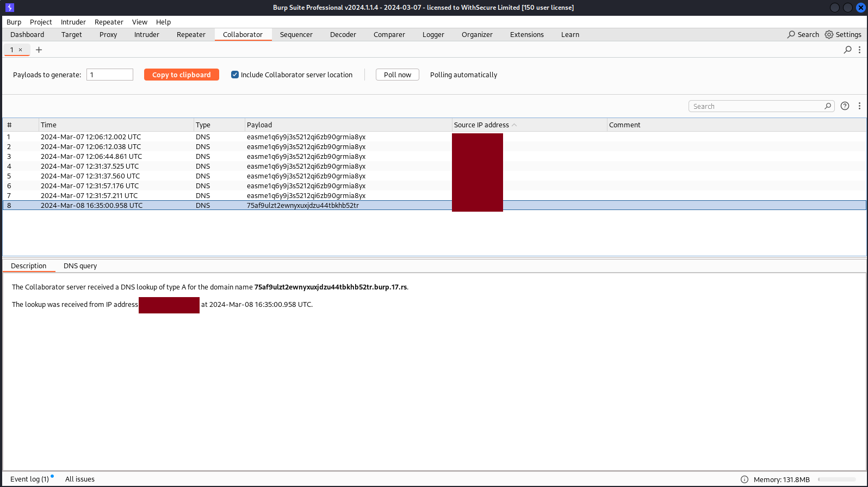Open the Burp menu
Screen dimensions: 868x487
pyautogui.click(x=14, y=22)
